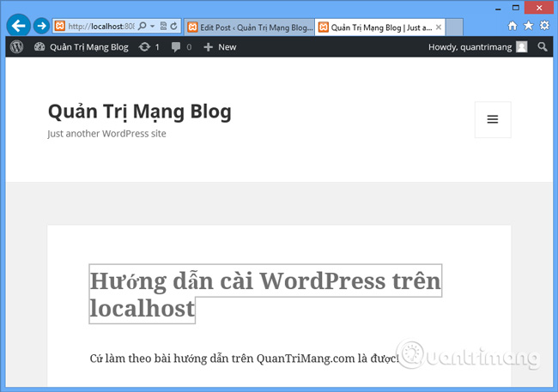Open the address bar autocomplete dropdown arrow

click(x=152, y=26)
